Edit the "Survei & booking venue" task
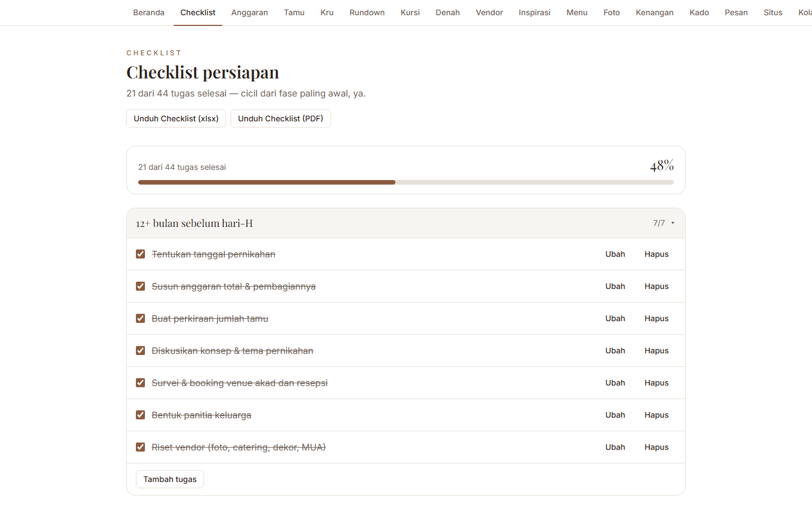 pyautogui.click(x=615, y=383)
